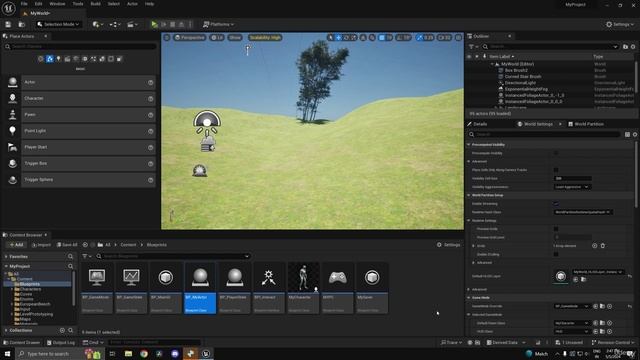Screen dimensions: 640x360
Task: Toggle Precomputed Visibility checkbox
Action: click(556, 153)
